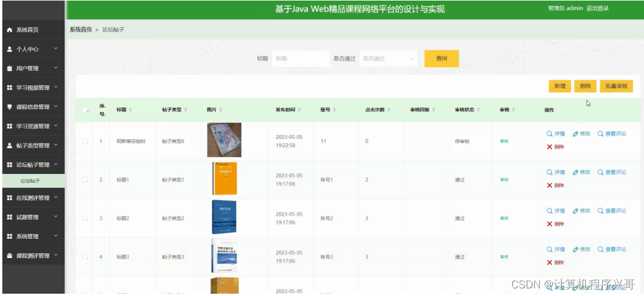This screenshot has width=644, height=296.
Task: Open the photo thumbnail in row 阿斯蒂芬按时
Action: tap(224, 140)
